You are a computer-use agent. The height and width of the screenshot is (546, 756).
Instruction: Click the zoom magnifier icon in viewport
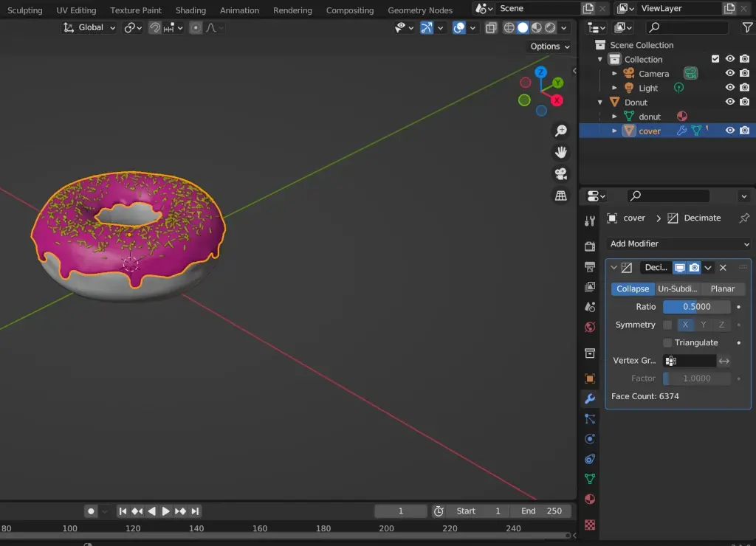click(x=561, y=131)
